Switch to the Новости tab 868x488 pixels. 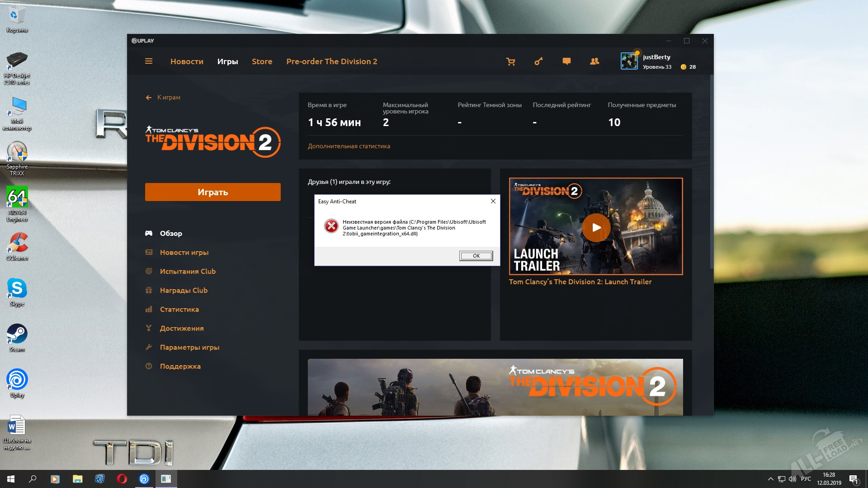(187, 61)
